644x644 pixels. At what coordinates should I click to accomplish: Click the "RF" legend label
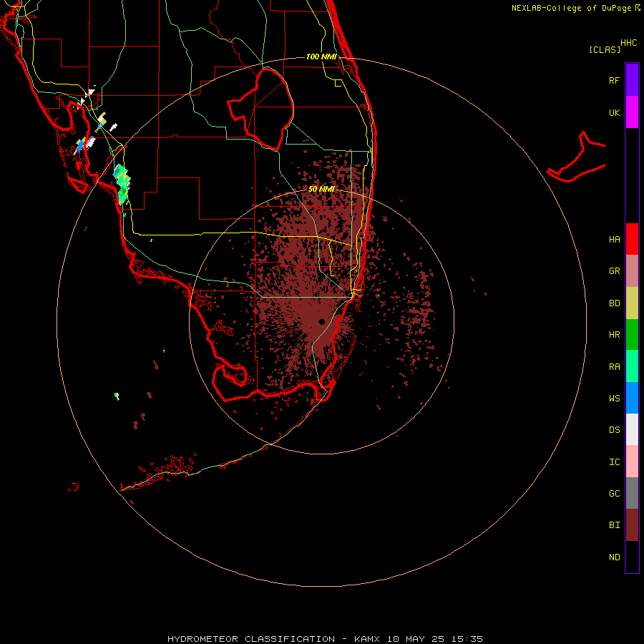tap(614, 80)
